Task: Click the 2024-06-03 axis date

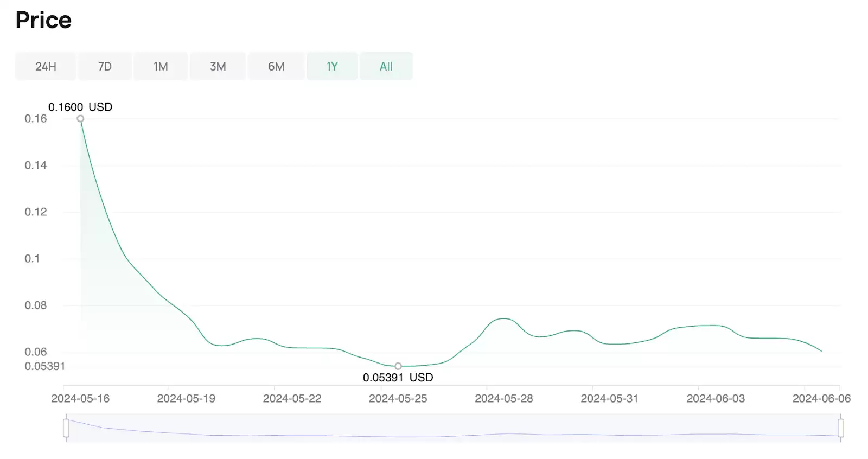Action: [x=716, y=399]
